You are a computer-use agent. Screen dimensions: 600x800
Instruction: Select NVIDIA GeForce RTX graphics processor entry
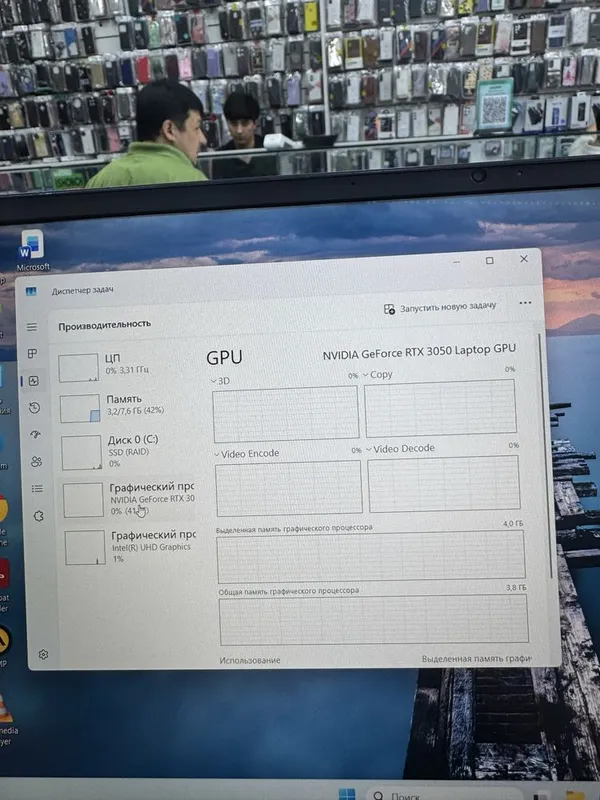coord(129,499)
